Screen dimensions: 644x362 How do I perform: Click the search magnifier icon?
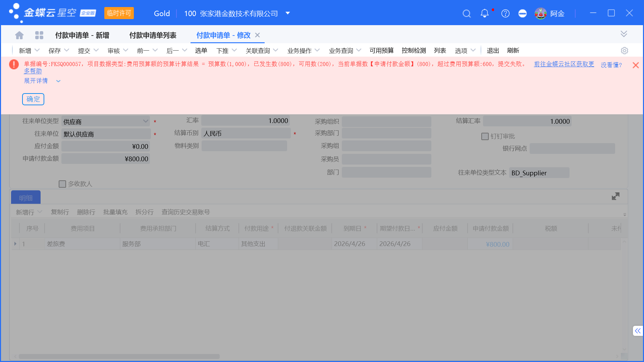(467, 13)
